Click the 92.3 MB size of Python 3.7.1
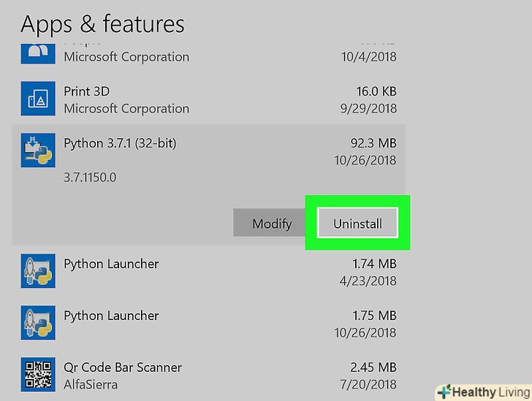The width and height of the screenshot is (532, 401). pos(373,143)
